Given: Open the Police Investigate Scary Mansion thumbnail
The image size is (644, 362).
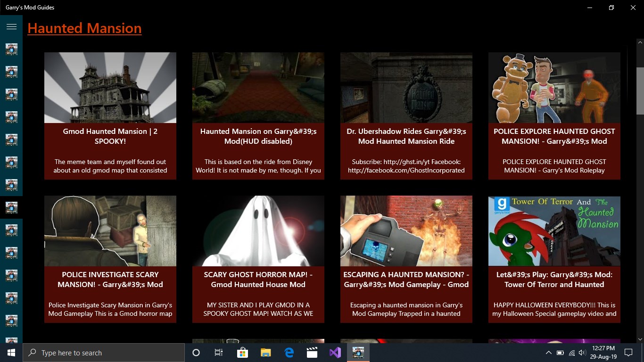Looking at the screenshot, I should tap(110, 231).
